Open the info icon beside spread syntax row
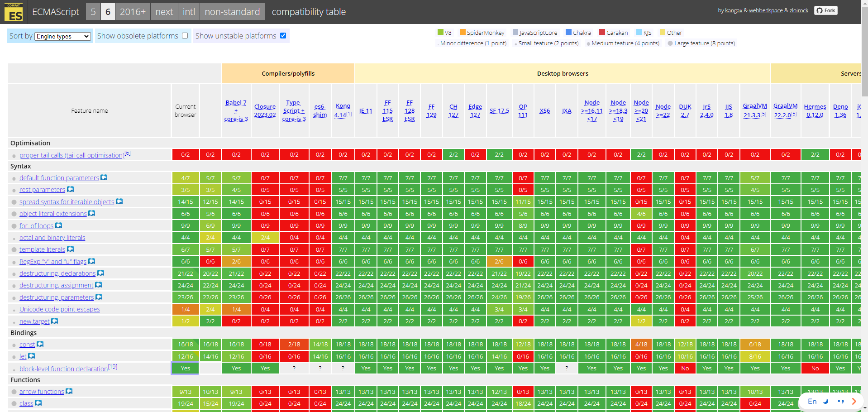This screenshot has width=868, height=412. (119, 201)
